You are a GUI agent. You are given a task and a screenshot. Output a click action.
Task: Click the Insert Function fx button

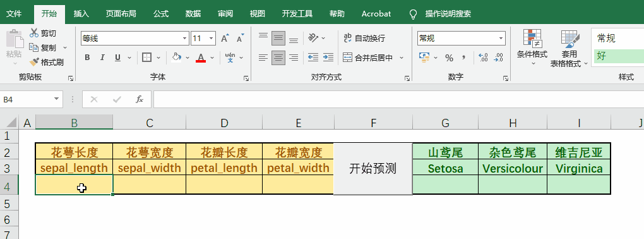coord(140,99)
